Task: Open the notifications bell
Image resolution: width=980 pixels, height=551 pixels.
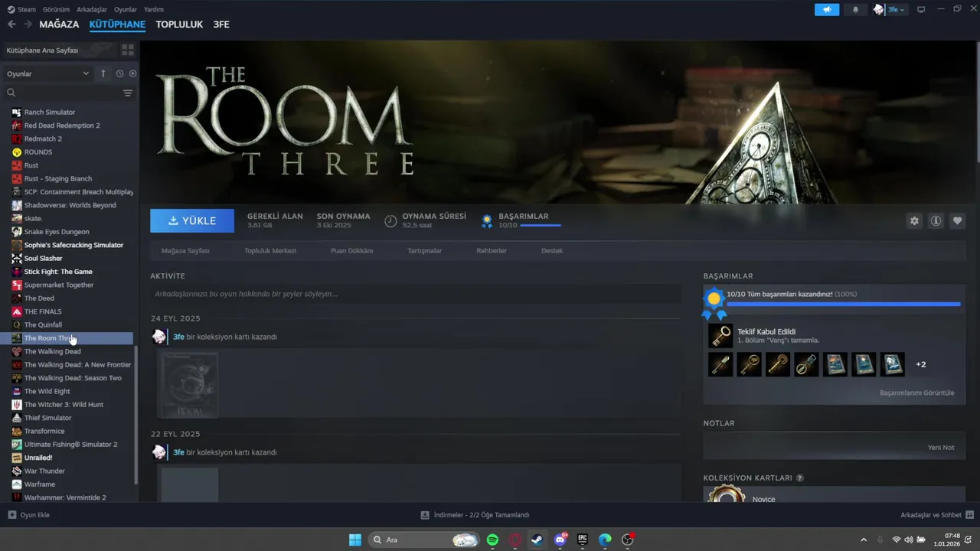Action: point(855,9)
